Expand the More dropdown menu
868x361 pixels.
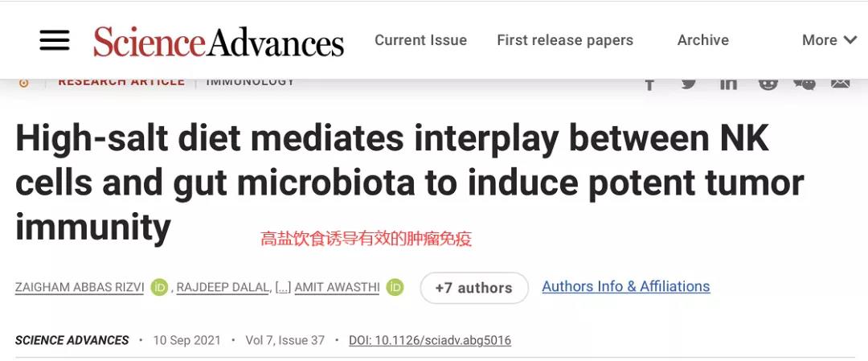click(829, 40)
